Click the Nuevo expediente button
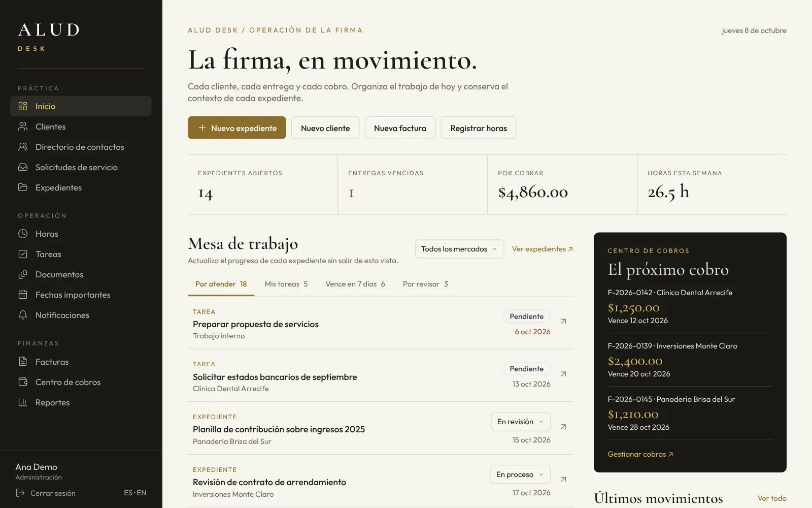Screen dimensions: 812x508 (237, 128)
